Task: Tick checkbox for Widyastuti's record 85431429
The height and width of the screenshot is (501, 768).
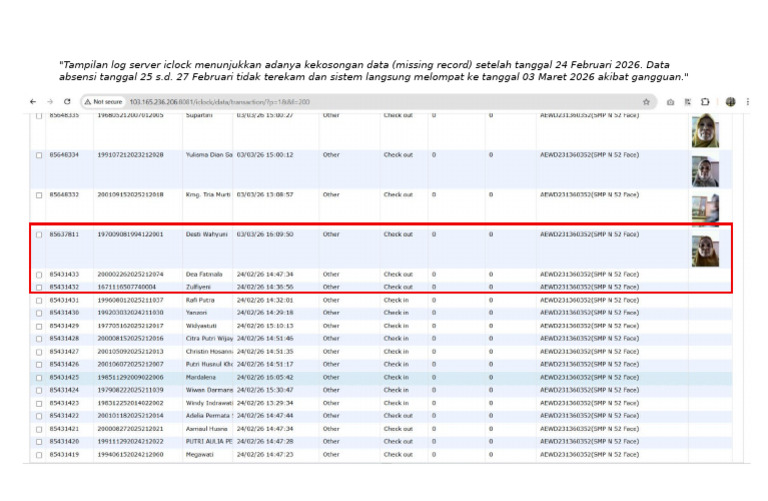Action: click(39, 326)
